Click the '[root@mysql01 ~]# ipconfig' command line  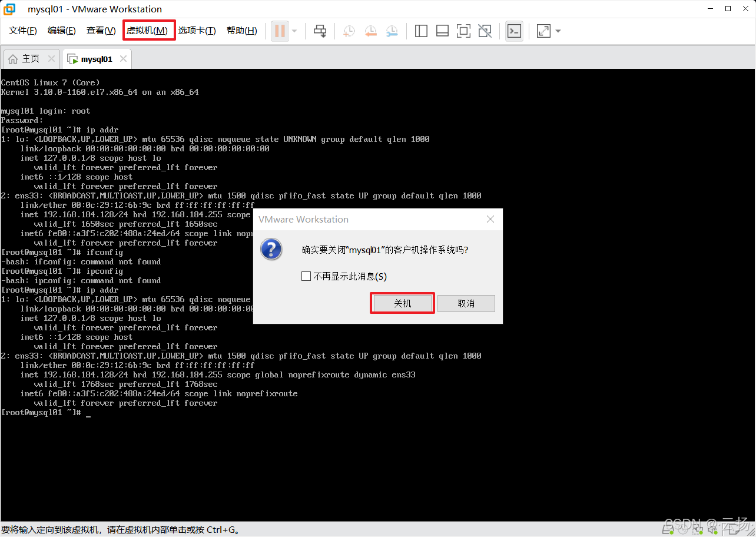tap(62, 271)
